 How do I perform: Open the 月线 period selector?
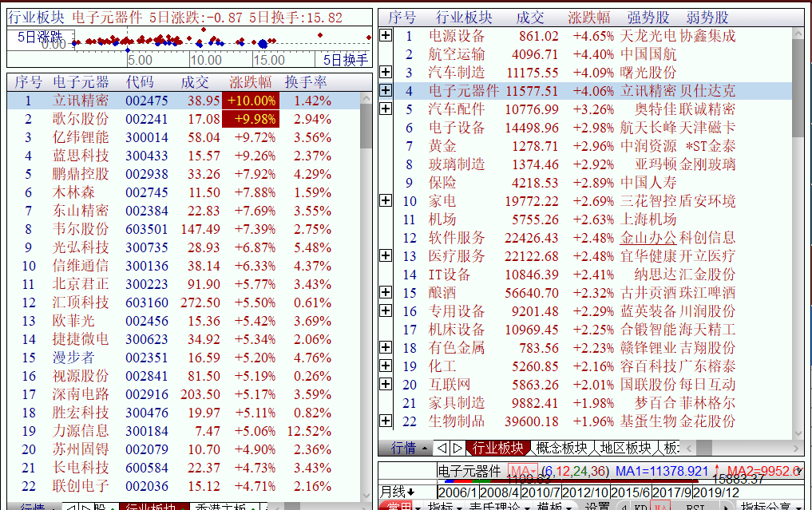click(x=398, y=492)
